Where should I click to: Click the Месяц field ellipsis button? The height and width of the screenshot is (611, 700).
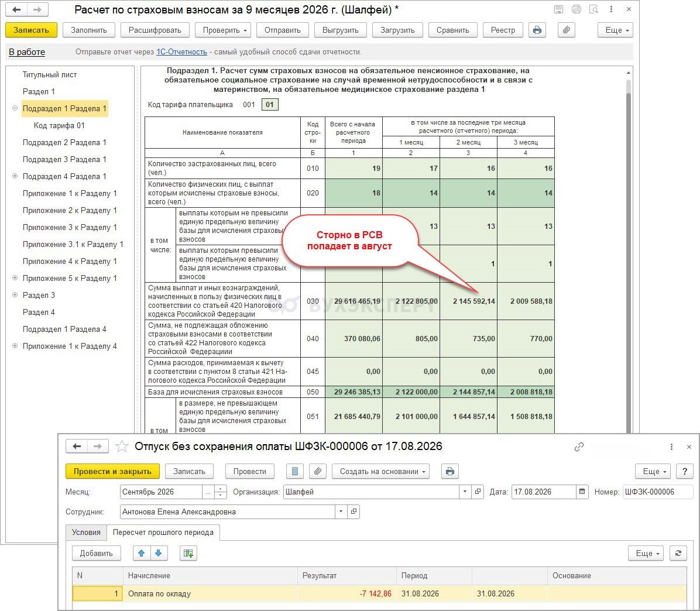pos(208,492)
